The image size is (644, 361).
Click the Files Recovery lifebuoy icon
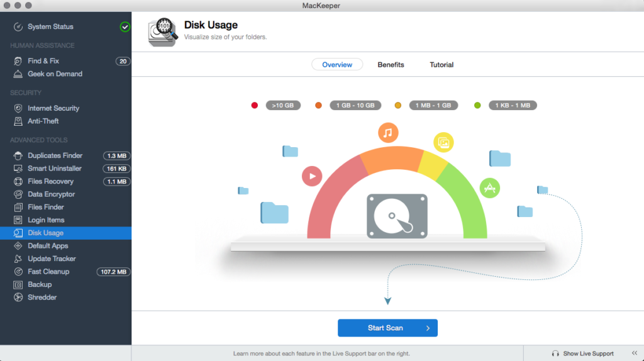pyautogui.click(x=18, y=182)
